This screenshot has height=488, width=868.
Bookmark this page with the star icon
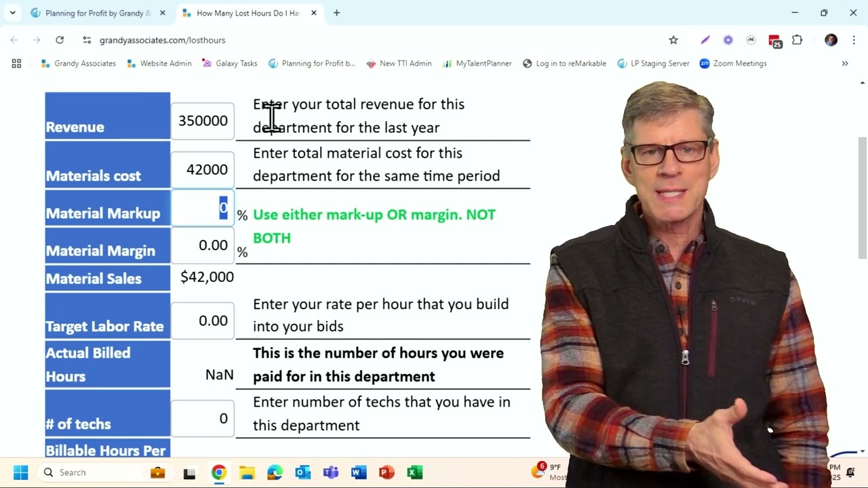click(673, 40)
